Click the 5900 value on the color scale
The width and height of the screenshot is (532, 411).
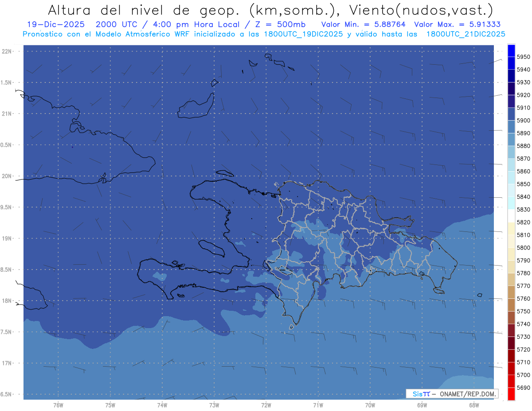(524, 120)
